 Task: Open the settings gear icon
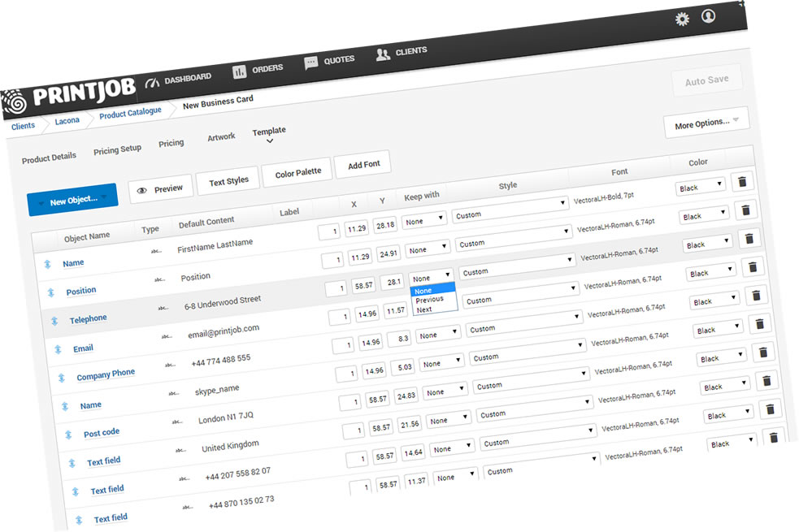pos(682,19)
